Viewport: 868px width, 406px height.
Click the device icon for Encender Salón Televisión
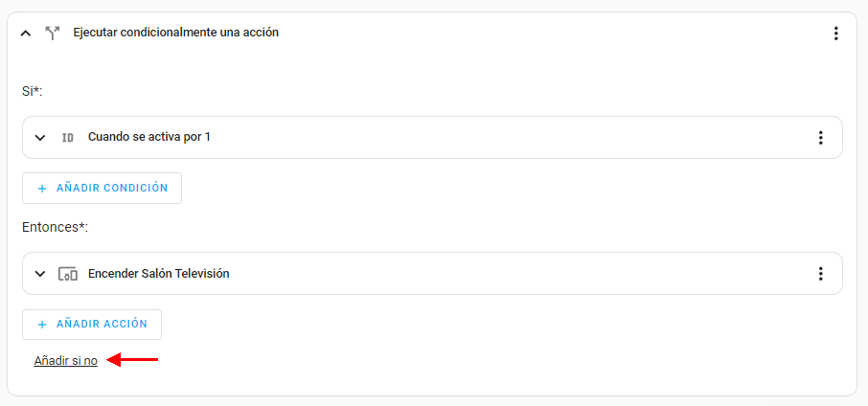pyautogui.click(x=67, y=274)
